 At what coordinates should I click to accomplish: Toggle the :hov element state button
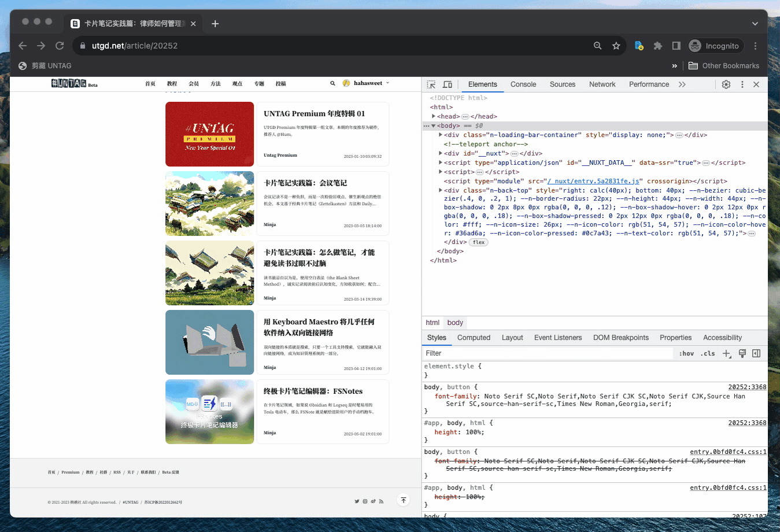coord(686,353)
